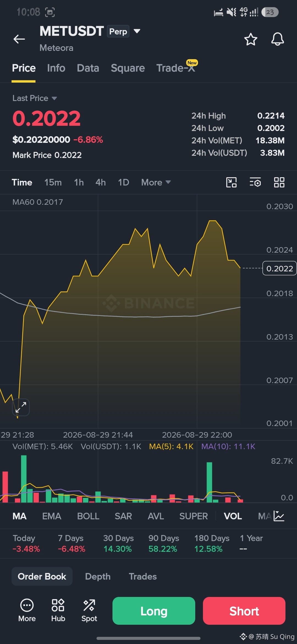297x644 pixels.
Task: Tap the Mark Price 0.2022 text
Action: (47, 155)
